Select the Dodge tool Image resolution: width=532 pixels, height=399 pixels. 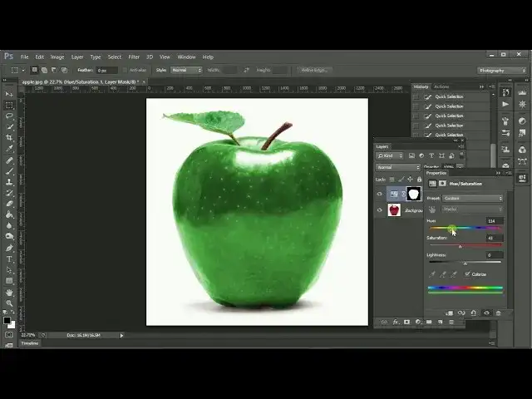pos(9,236)
